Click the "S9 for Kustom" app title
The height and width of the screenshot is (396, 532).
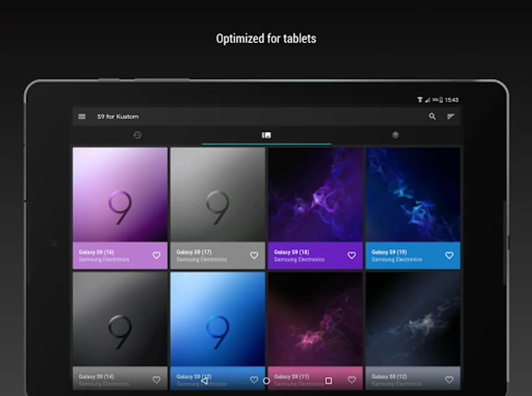pyautogui.click(x=118, y=117)
